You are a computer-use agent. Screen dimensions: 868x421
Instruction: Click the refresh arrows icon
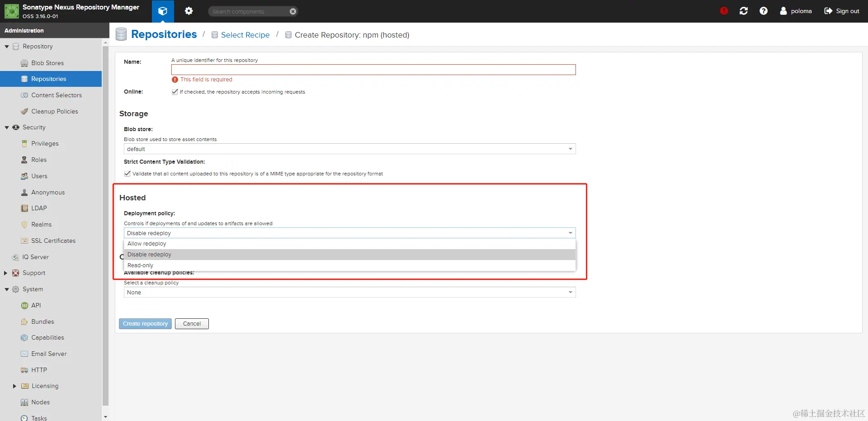744,11
